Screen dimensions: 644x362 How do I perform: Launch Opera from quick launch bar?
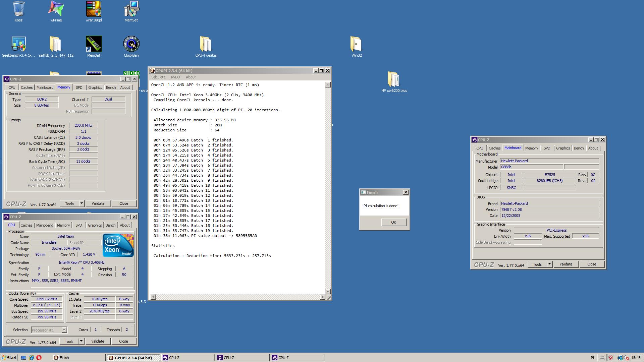click(39, 358)
